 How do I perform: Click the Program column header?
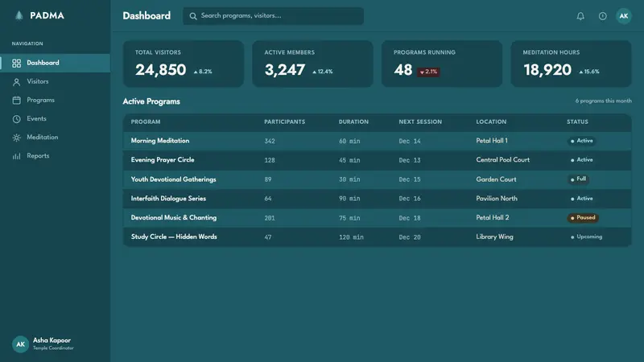(x=146, y=122)
